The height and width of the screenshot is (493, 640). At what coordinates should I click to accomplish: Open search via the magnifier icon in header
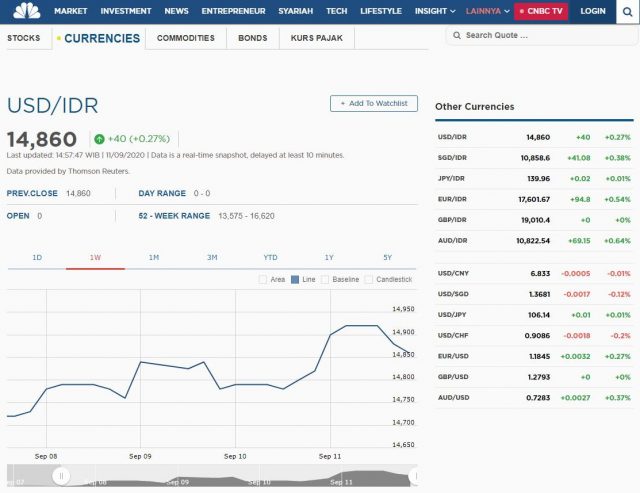(x=627, y=11)
